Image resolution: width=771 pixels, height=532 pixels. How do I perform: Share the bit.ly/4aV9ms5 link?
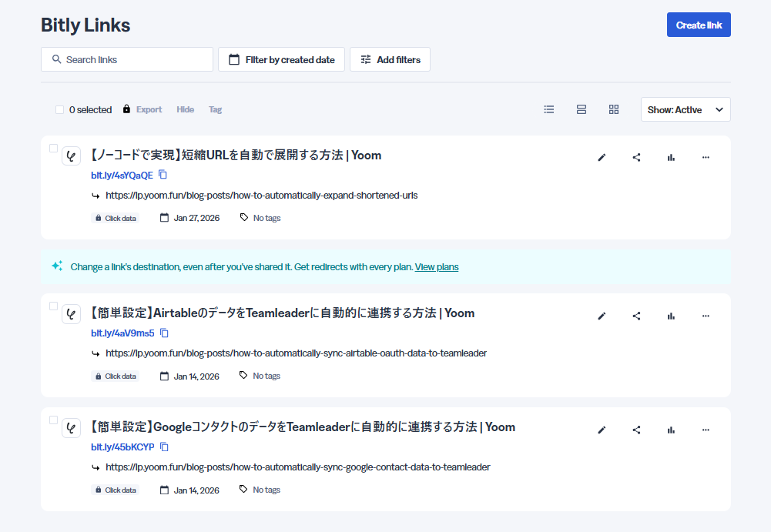coord(636,316)
